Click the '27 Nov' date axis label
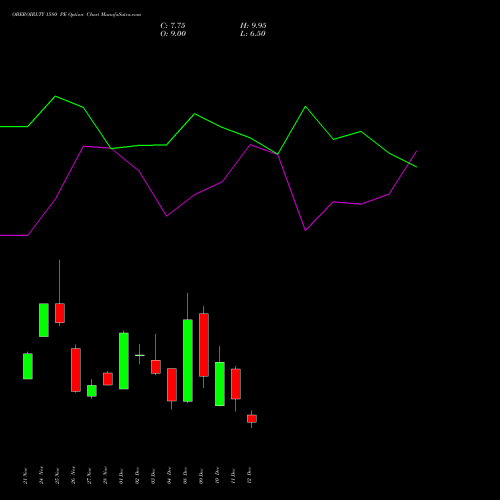Screen dimensions: 500x500 (x=89, y=476)
